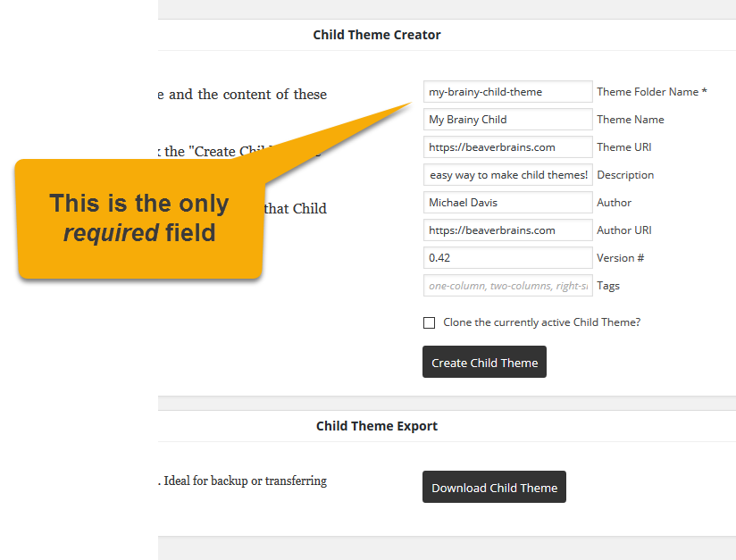
Task: Click the 'Tags' field label
Action: pos(608,286)
